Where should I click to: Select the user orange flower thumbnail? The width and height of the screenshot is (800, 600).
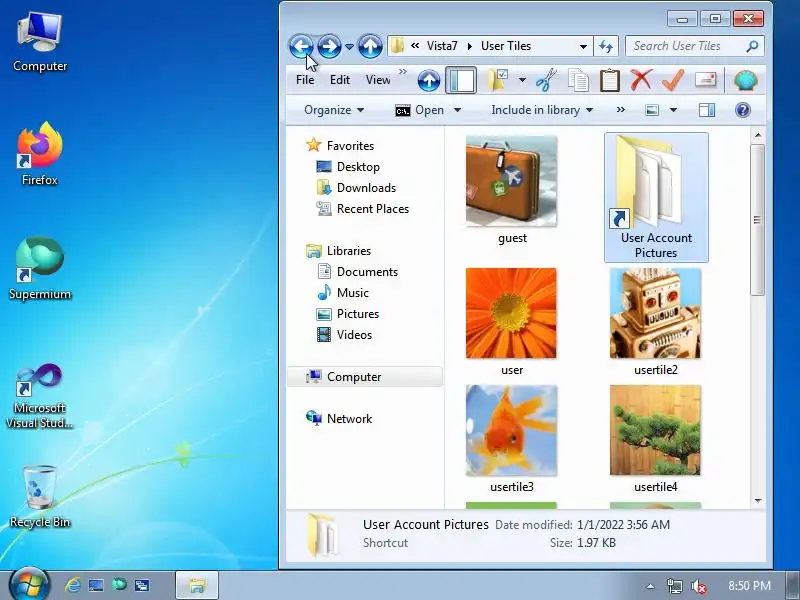tap(511, 313)
